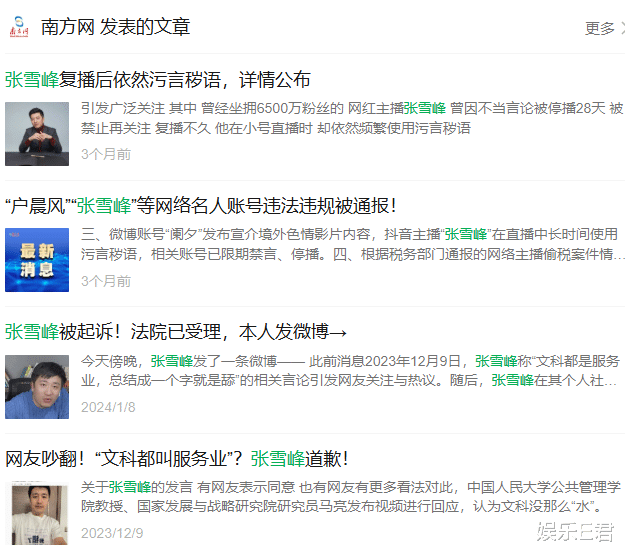This screenshot has width=625, height=556.
Task: Click the 2024/1/8 date label
Action: (108, 407)
